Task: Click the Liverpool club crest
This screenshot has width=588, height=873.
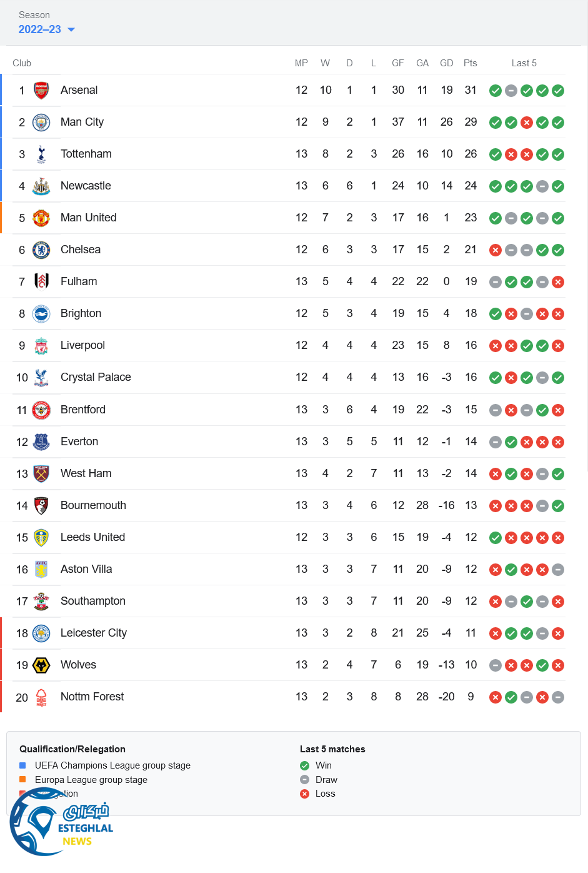Action: (41, 346)
